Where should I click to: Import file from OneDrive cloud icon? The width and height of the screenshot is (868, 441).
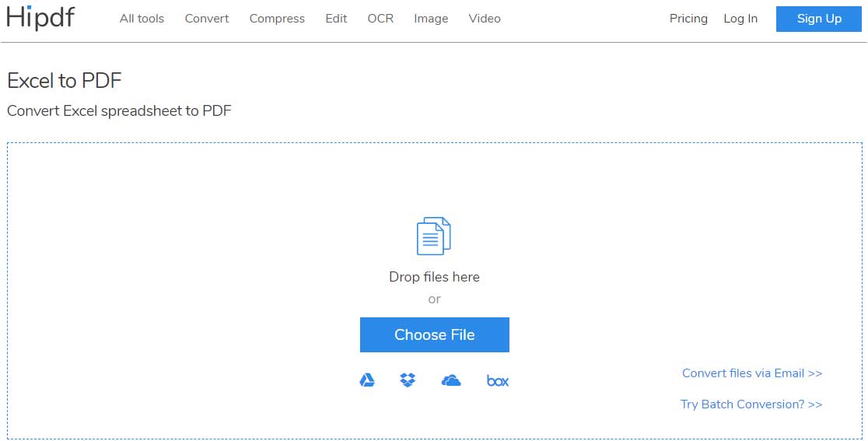pyautogui.click(x=451, y=380)
